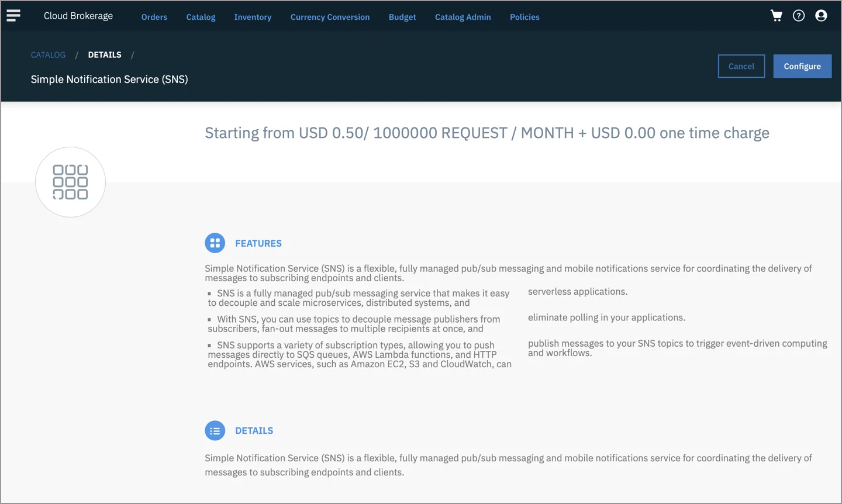Select the Budget menu item
Image resolution: width=842 pixels, height=504 pixels.
(402, 17)
